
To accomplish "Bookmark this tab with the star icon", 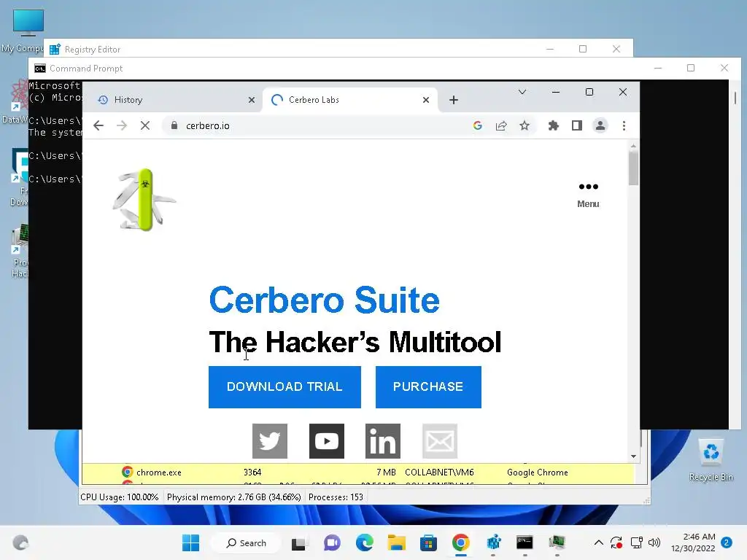I will click(x=525, y=125).
